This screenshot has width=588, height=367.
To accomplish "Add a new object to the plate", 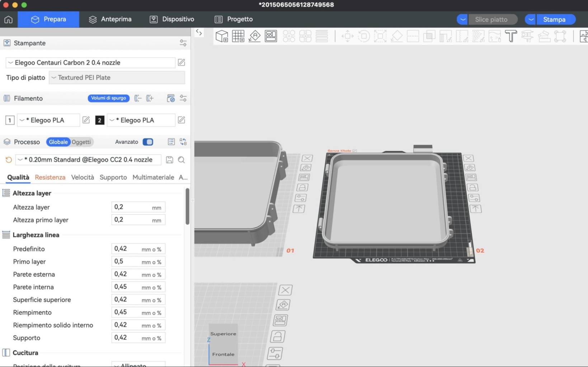I will tap(221, 36).
